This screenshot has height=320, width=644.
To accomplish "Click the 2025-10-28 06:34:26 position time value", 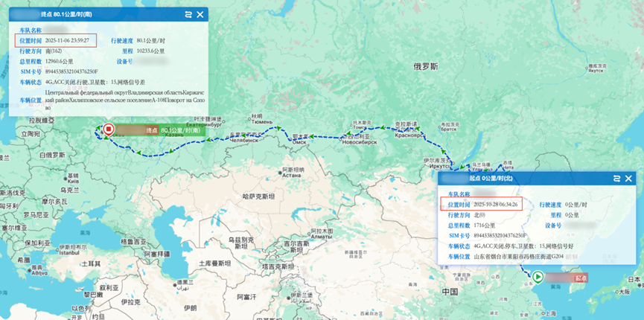I will coord(496,204).
